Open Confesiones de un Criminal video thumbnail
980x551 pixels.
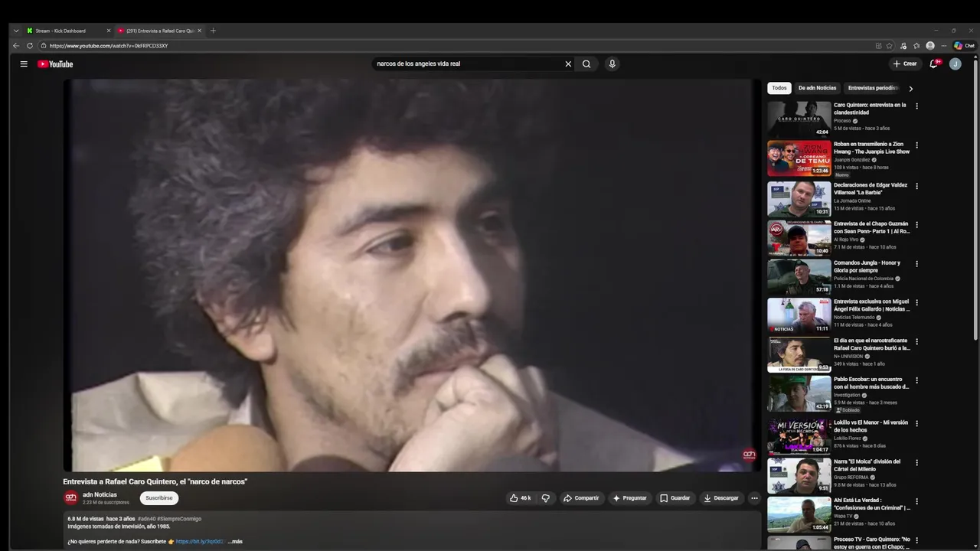pos(799,514)
